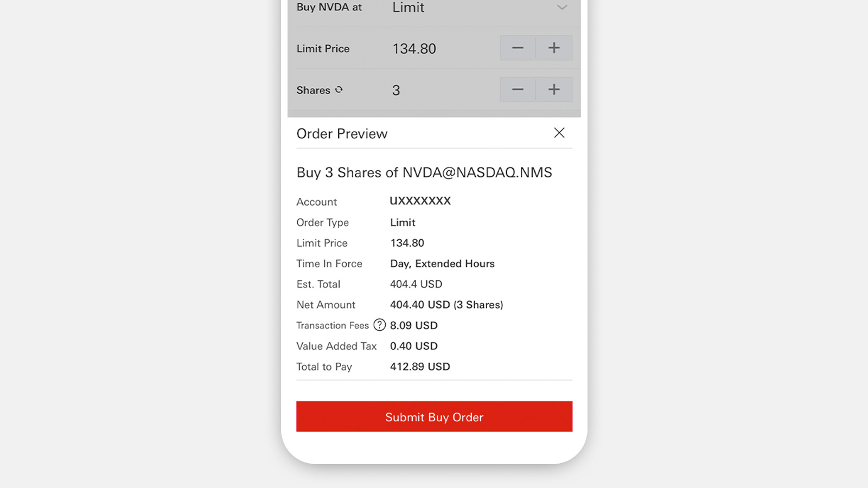Open Transaction Fees help icon
This screenshot has height=488, width=868.
tap(380, 325)
